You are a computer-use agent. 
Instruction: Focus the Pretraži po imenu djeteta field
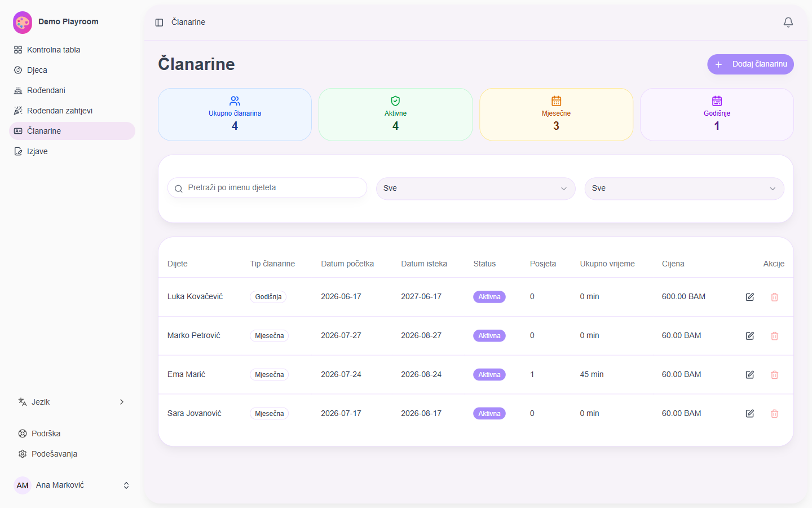click(x=267, y=188)
